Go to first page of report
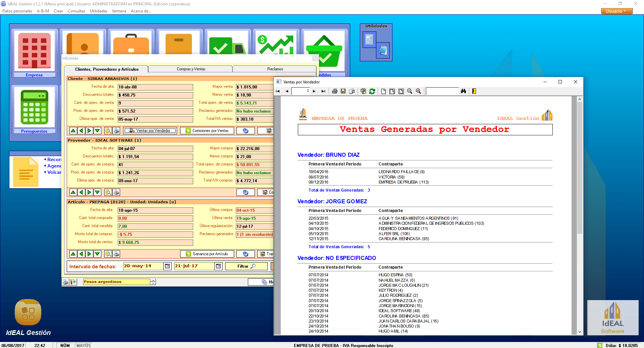 pos(278,91)
